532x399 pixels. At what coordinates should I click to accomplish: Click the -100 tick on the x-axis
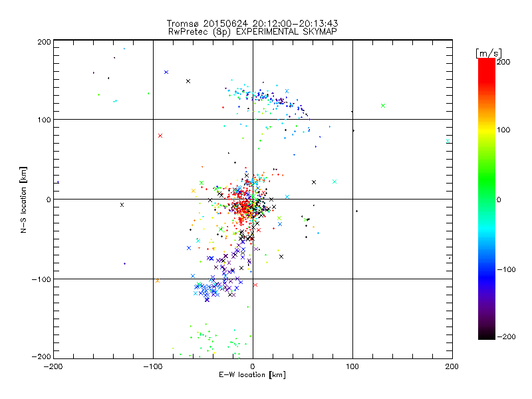pyautogui.click(x=152, y=366)
